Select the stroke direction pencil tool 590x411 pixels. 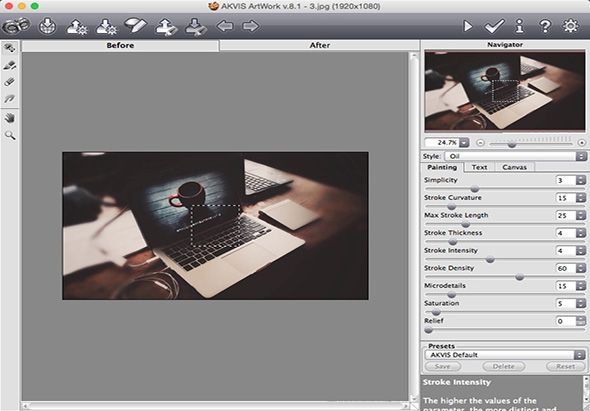9,65
